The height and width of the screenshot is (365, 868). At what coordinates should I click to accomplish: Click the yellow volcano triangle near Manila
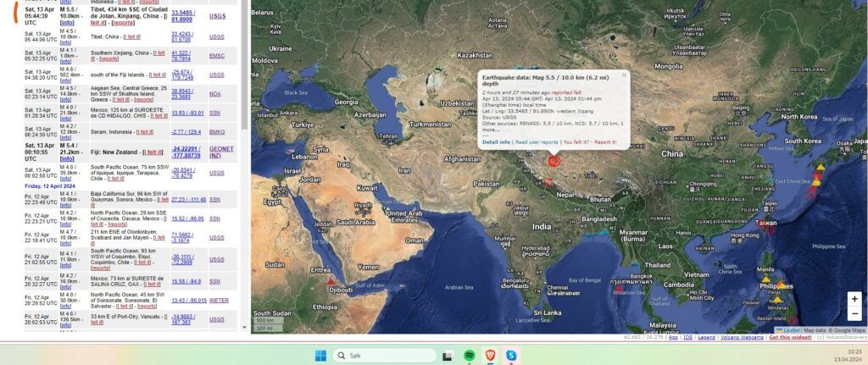pyautogui.click(x=765, y=279)
